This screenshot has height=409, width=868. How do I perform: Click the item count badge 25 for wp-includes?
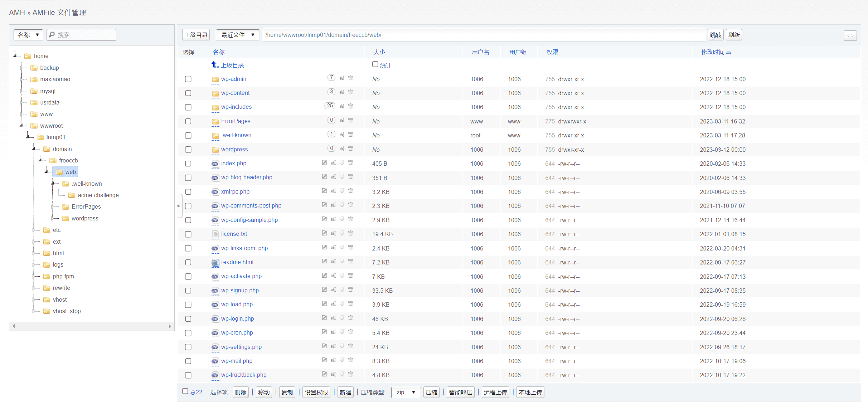[330, 106]
